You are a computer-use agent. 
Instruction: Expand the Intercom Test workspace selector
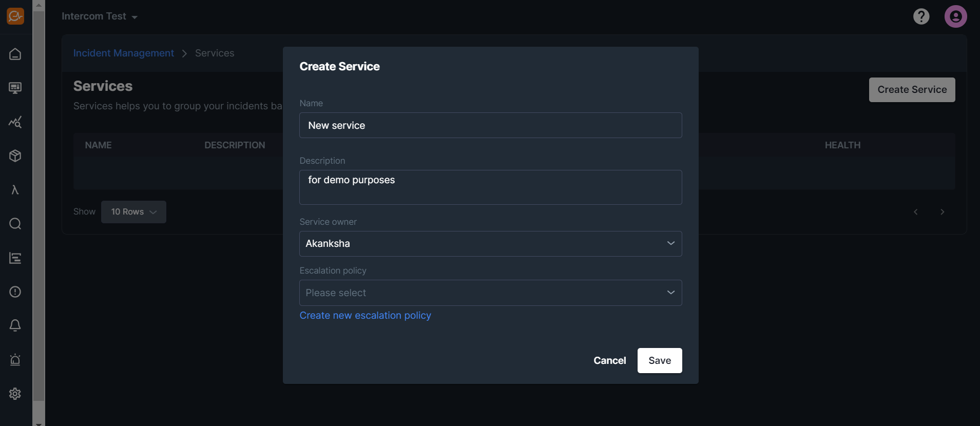point(100,16)
